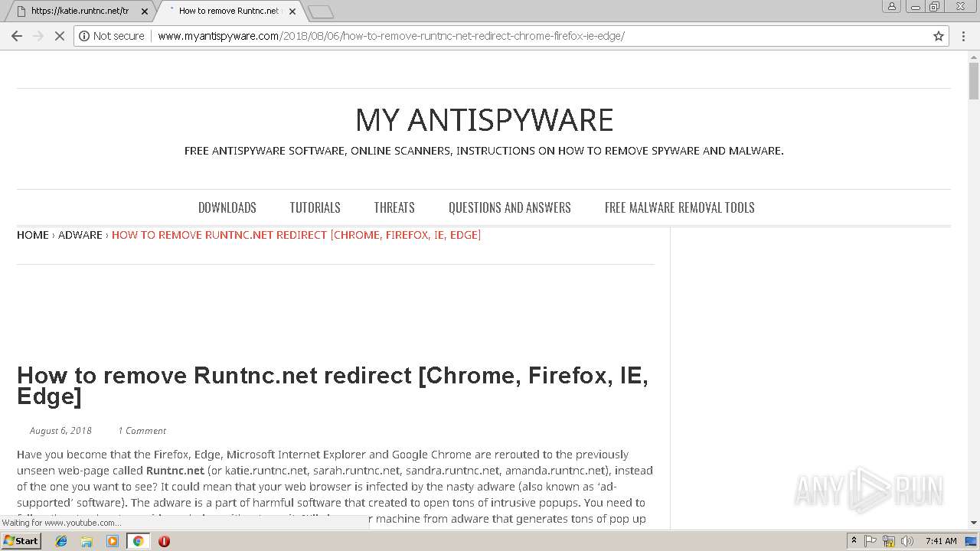Switch to the katie.runtnc.net tab
Screen dimensions: 980x551
(79, 11)
